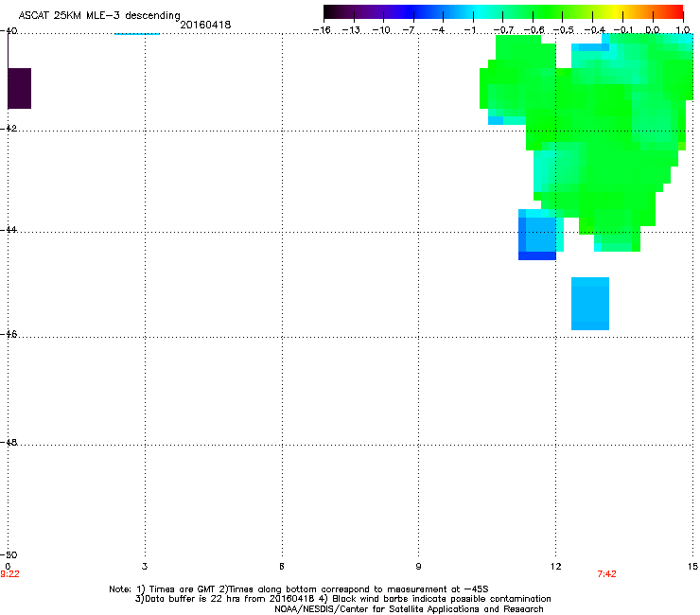Click the longitude 15 axis label
The image size is (700, 615).
(x=692, y=567)
